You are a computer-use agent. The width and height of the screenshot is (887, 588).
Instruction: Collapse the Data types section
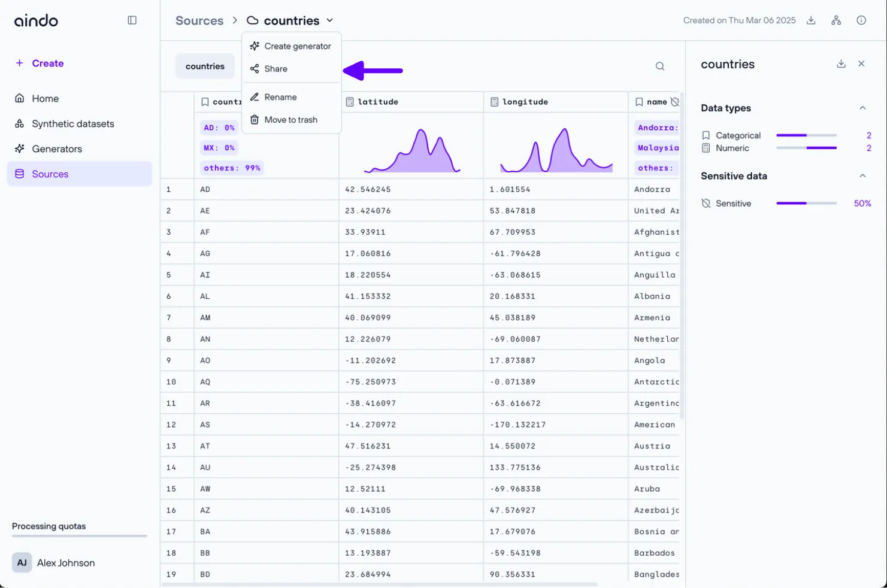(862, 108)
